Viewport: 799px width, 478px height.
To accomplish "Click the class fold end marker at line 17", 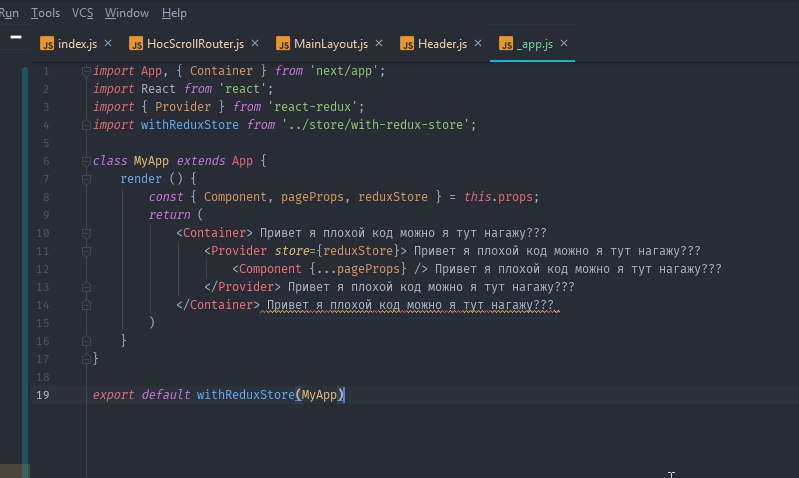I will [86, 359].
